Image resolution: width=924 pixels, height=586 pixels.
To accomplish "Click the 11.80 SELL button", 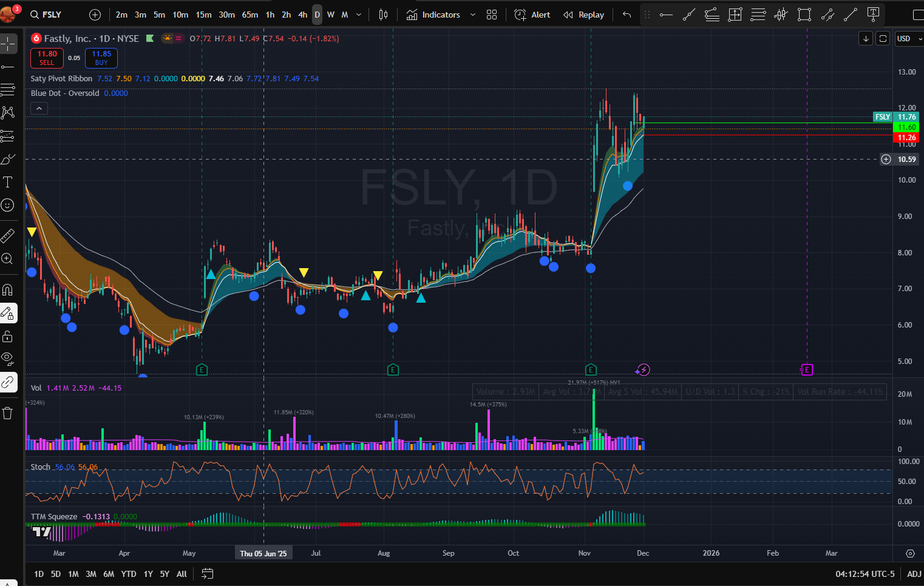I will pyautogui.click(x=47, y=58).
